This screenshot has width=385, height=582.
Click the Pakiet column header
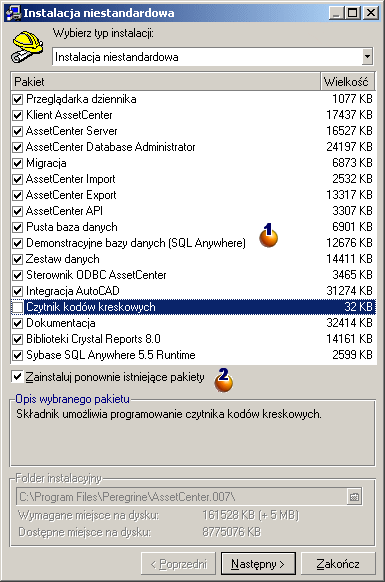pos(166,81)
